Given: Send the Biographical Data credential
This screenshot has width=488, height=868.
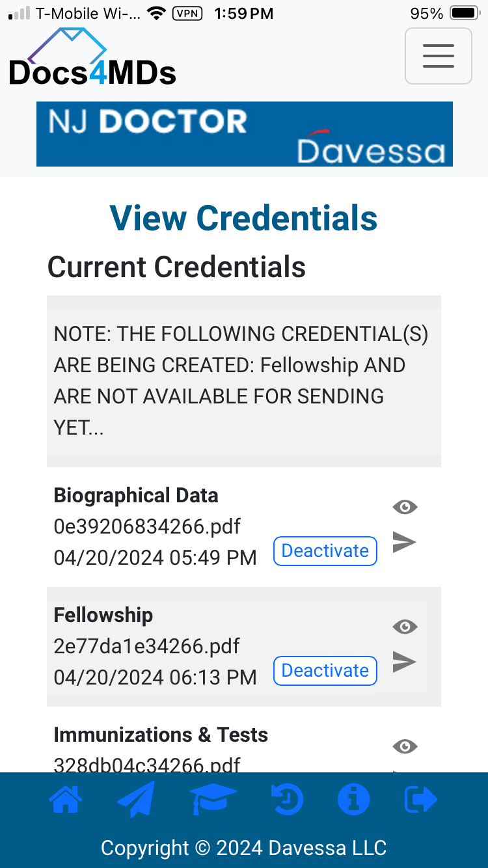Looking at the screenshot, I should coord(404,542).
